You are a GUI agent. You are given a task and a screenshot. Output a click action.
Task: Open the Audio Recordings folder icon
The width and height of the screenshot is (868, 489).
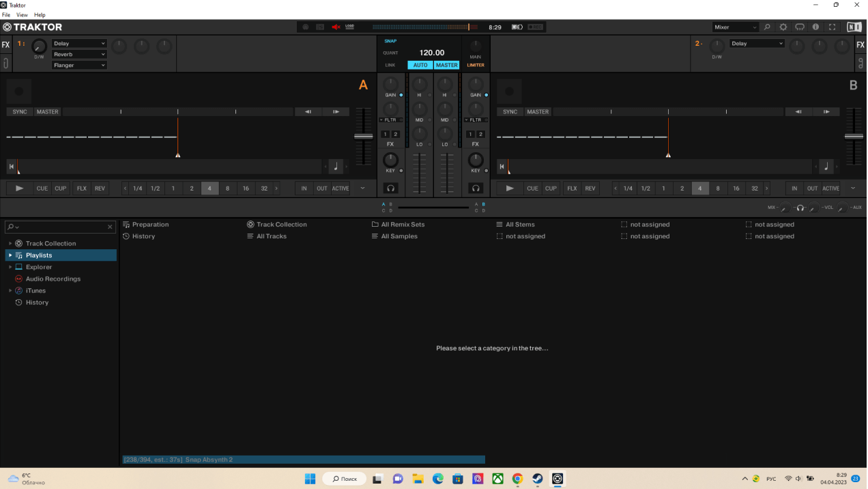(19, 279)
